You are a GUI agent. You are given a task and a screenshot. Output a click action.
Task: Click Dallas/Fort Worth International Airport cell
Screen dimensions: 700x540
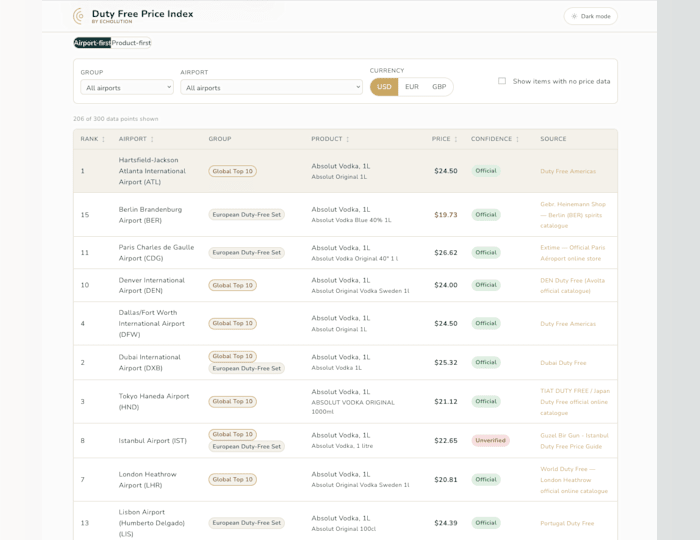coord(151,324)
